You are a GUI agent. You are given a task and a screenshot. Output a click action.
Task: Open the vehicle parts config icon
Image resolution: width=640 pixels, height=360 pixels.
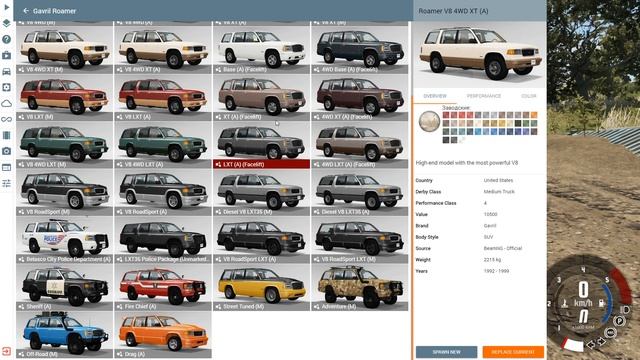[7, 87]
